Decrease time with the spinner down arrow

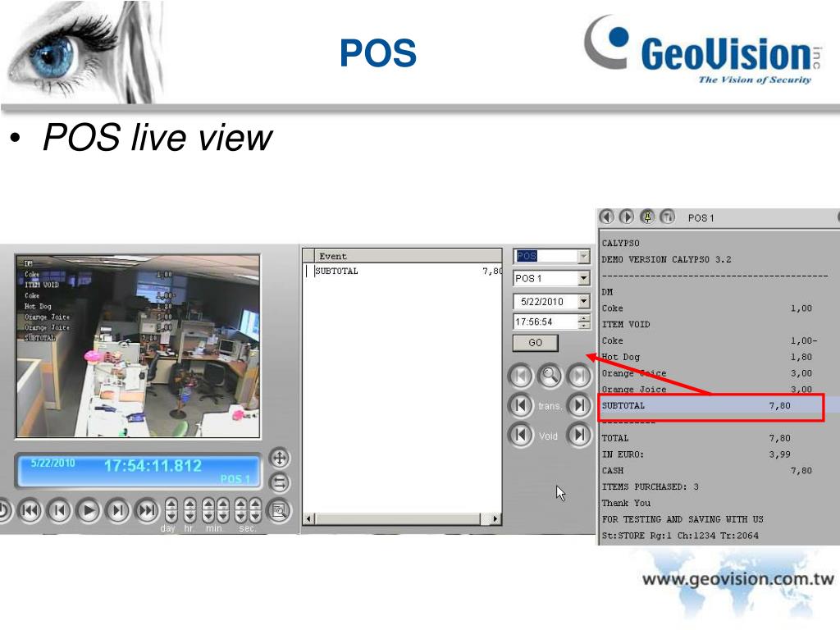[x=584, y=326]
